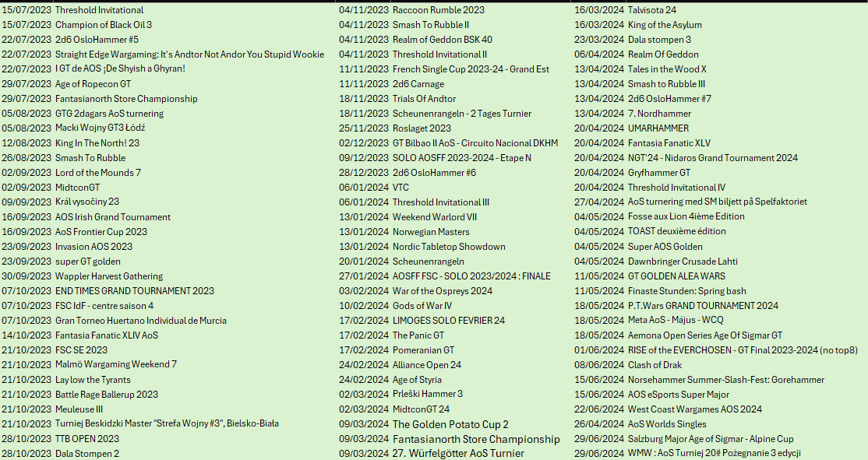
Task: Click the Age of Ropecon GT cell
Action: point(93,84)
